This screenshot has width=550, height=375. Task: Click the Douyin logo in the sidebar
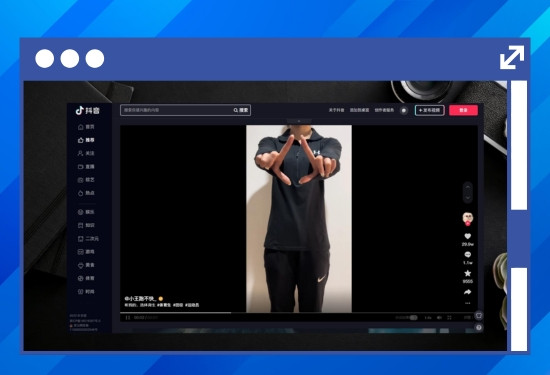coord(88,111)
